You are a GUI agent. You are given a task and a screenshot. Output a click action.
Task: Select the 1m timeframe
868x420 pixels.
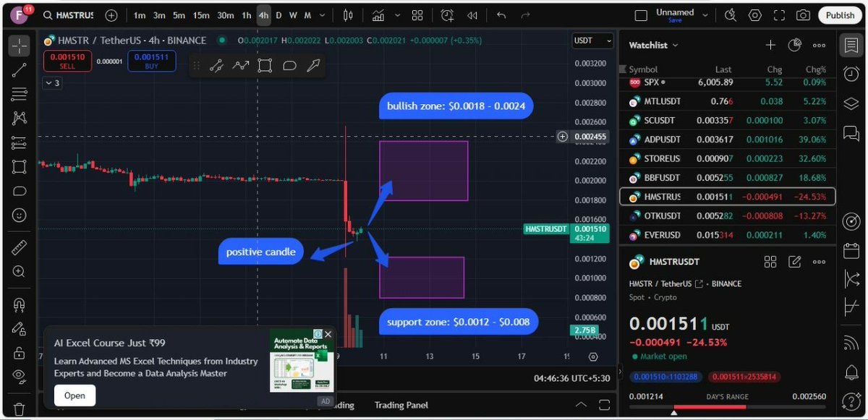139,15
